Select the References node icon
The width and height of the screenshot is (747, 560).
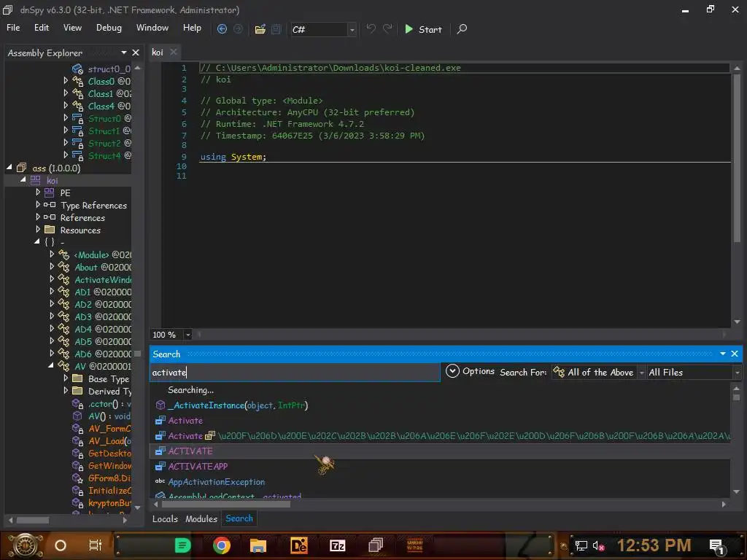point(50,217)
